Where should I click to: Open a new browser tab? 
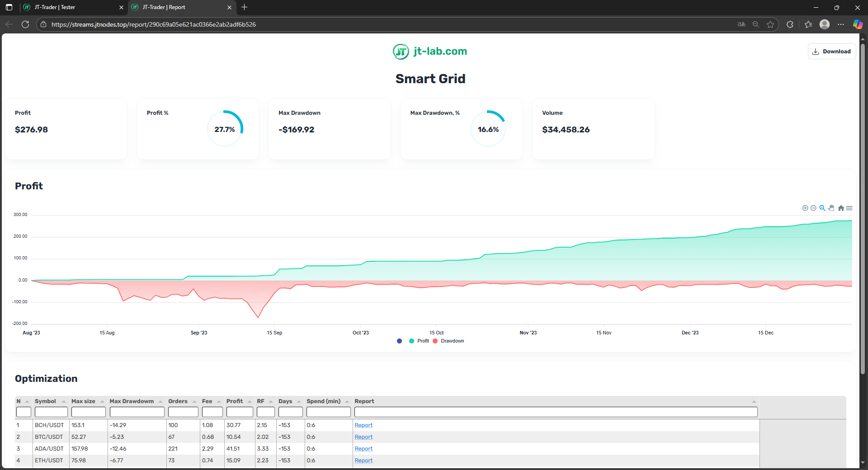coord(245,7)
